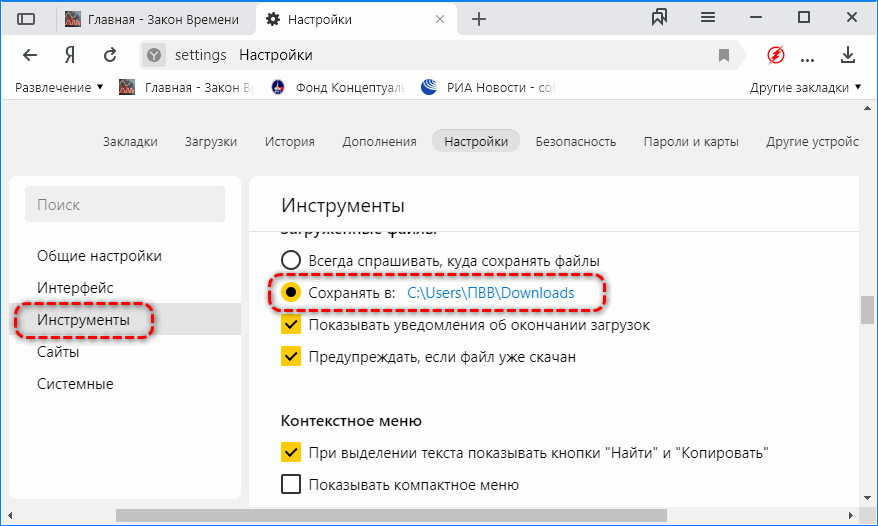Open the hamburger browser menu
Viewport: 878px width, 526px height.
(x=708, y=18)
